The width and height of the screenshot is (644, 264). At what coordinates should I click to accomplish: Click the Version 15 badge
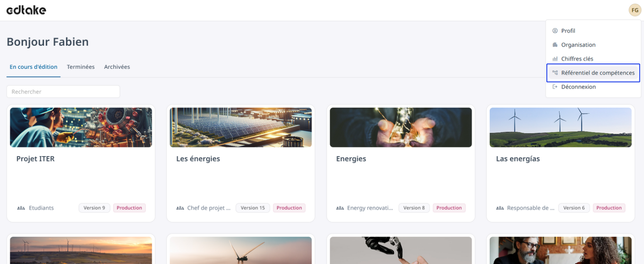(253, 208)
